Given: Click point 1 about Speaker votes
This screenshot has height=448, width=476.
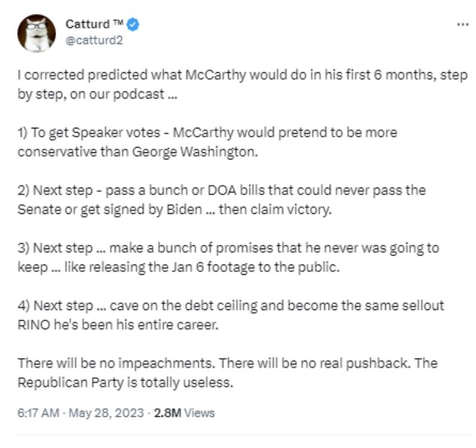Looking at the screenshot, I should point(207,142).
